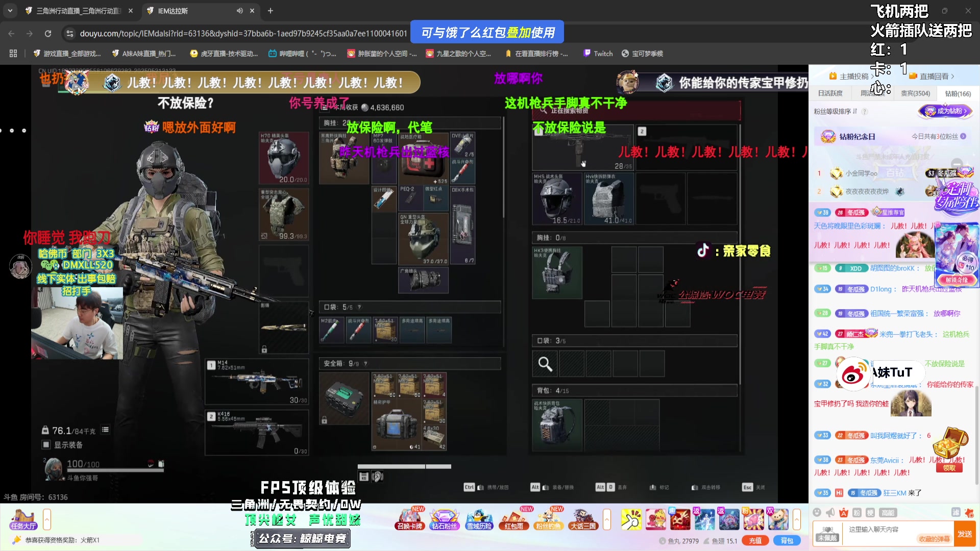Open the 哔哩哔哩 bookmark

click(302, 54)
